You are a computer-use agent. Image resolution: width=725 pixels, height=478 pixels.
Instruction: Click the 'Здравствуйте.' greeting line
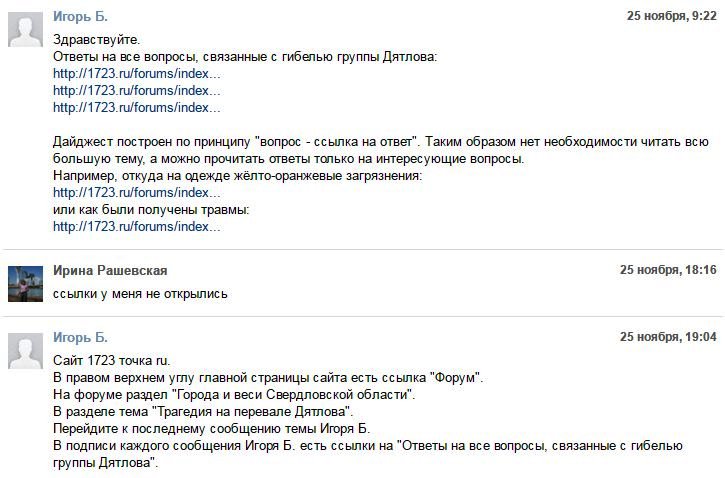click(96, 40)
